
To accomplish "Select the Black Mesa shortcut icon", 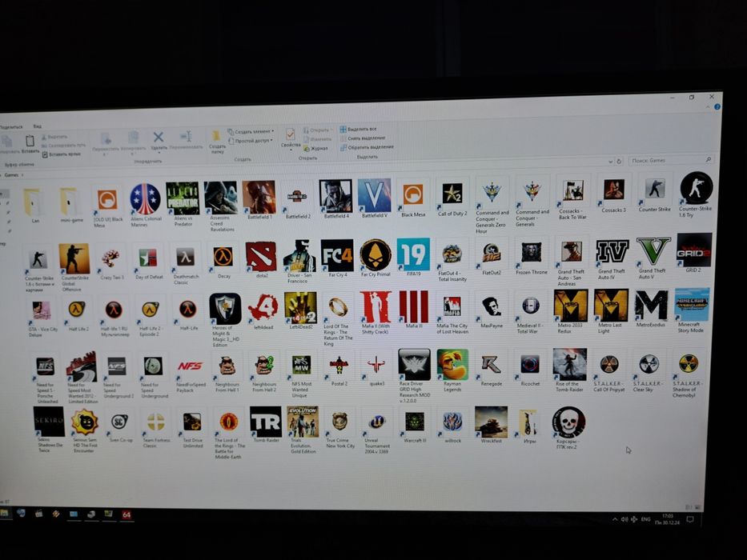I will [x=412, y=194].
